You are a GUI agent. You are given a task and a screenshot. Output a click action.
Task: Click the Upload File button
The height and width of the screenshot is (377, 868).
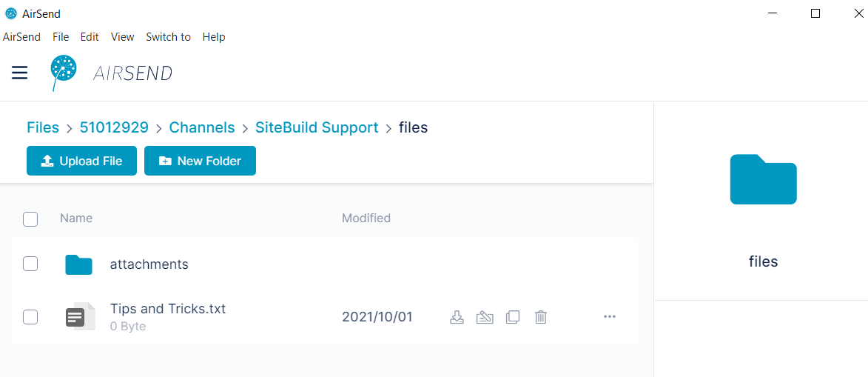81,161
